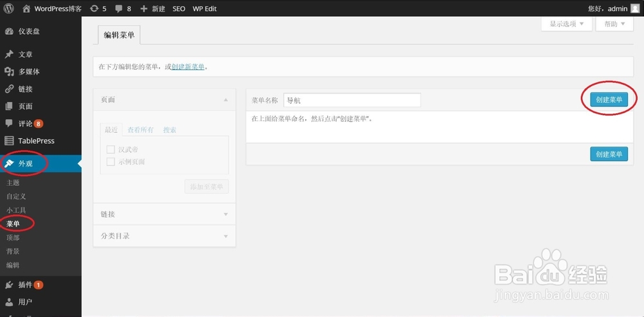Click the 多媒体 media icon
This screenshot has height=317, width=644.
(9, 72)
